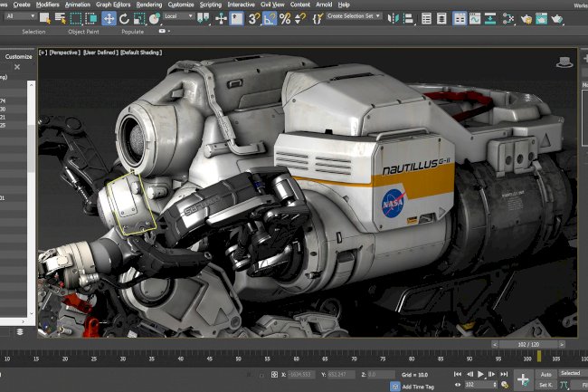This screenshot has width=588, height=392.
Task: Toggle the Angle Snap button
Action: (x=270, y=18)
